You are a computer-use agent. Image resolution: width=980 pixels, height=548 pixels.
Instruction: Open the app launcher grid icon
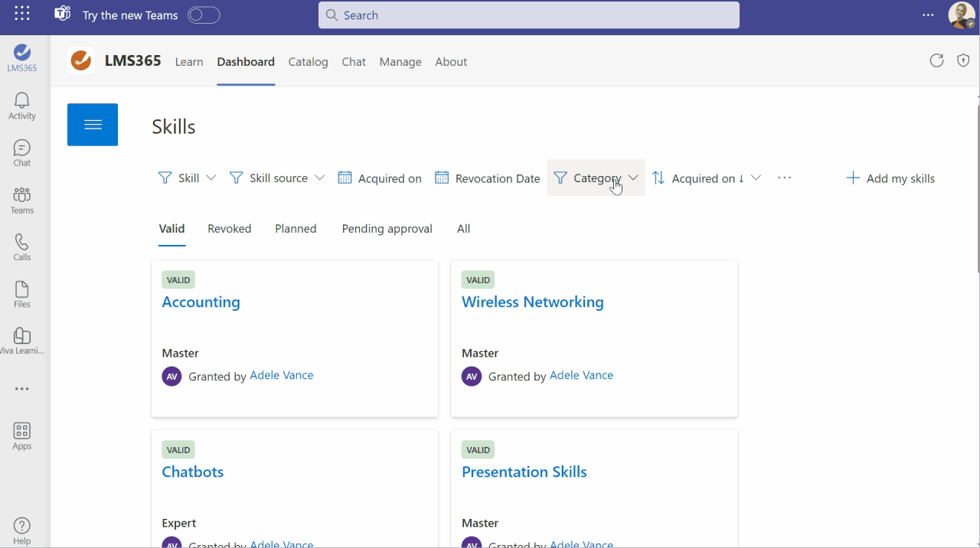click(22, 14)
